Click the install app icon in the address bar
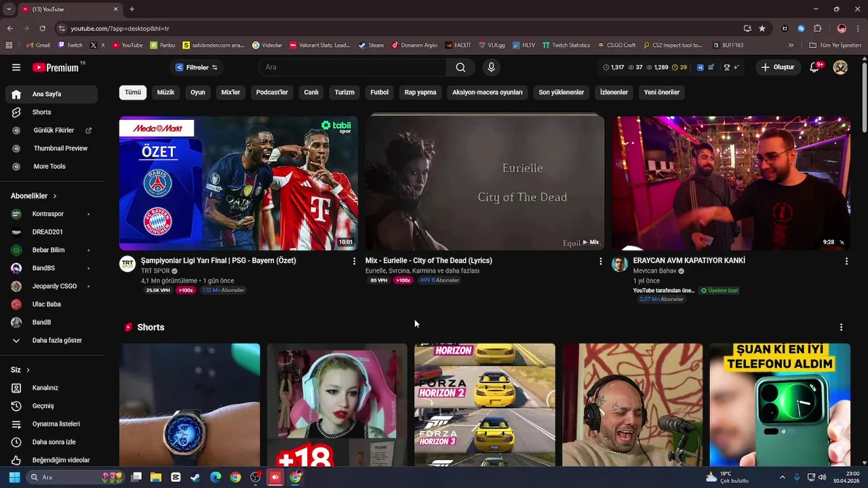 (747, 28)
